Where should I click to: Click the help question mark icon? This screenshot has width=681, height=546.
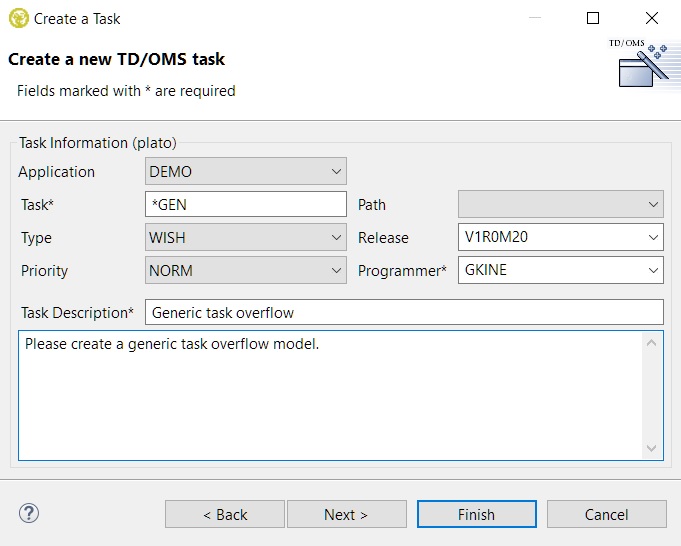[28, 514]
